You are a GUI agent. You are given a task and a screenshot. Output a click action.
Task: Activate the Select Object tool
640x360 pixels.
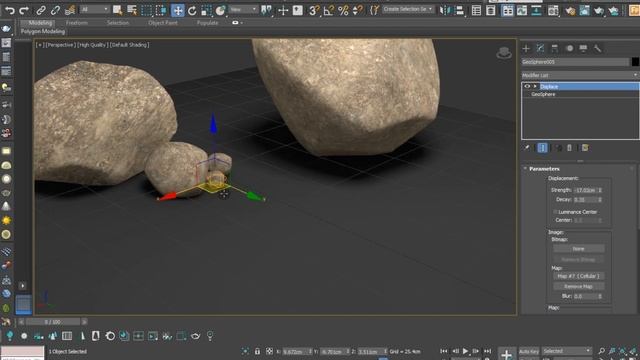118,10
